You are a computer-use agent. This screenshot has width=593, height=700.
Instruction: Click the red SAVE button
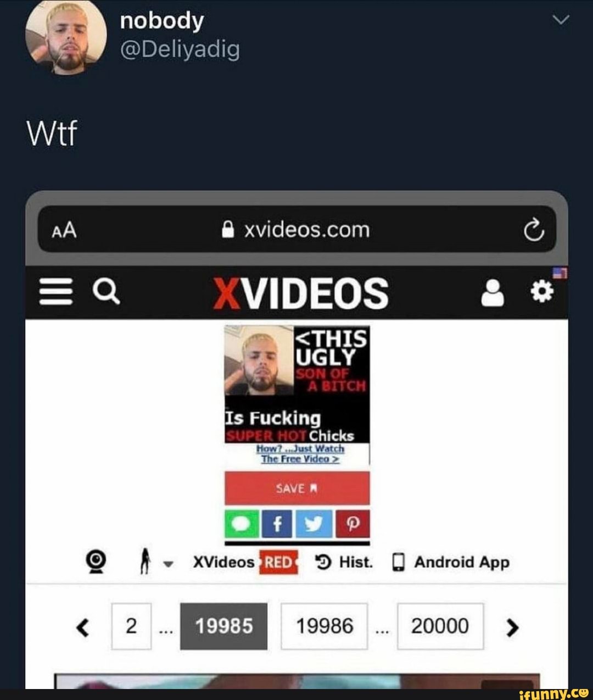pyautogui.click(x=297, y=488)
